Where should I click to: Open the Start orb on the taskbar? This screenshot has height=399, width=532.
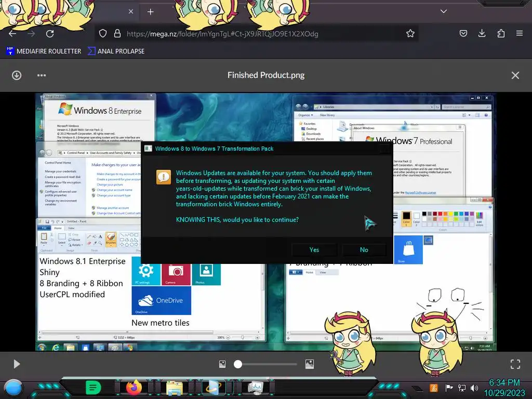point(13,388)
